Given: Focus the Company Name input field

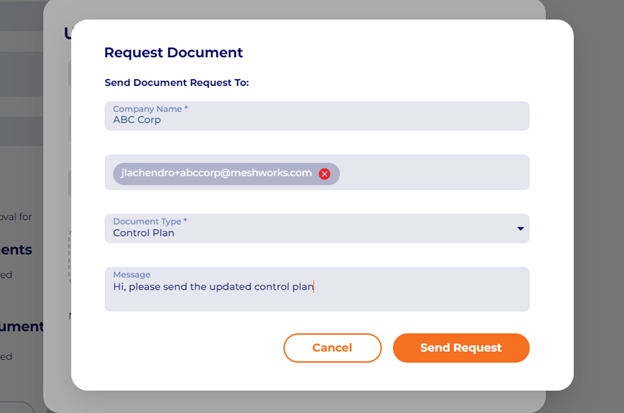Looking at the screenshot, I should (x=316, y=116).
